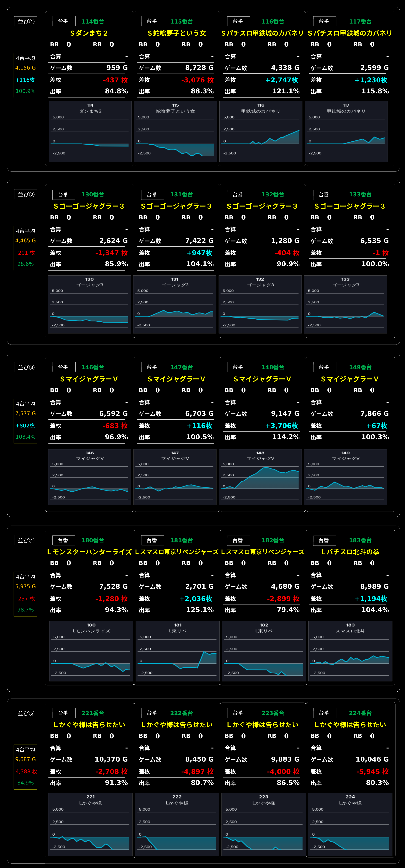Click the 並び③ group label

click(26, 367)
